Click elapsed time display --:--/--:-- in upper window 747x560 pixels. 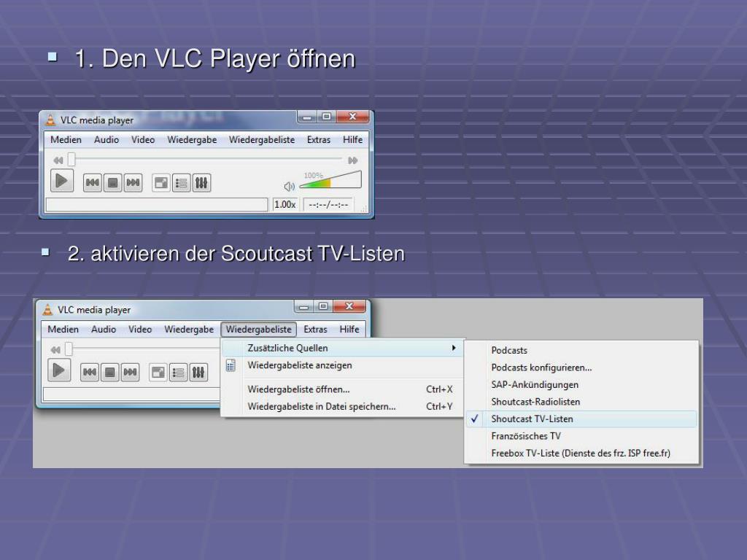pos(328,205)
